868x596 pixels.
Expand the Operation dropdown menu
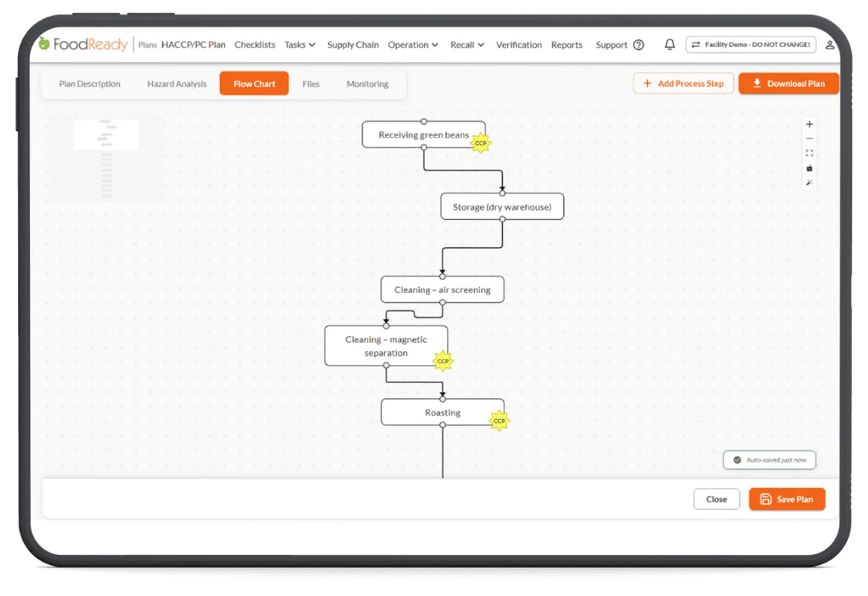pyautogui.click(x=413, y=45)
